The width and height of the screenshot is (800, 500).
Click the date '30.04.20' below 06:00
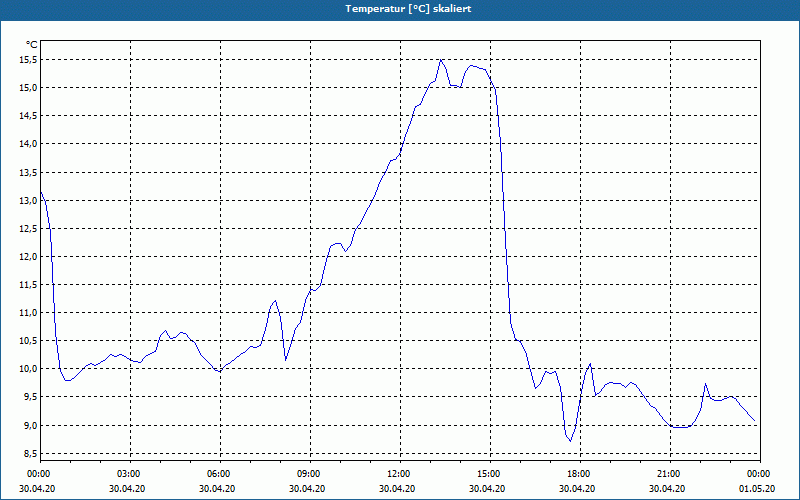(x=217, y=488)
